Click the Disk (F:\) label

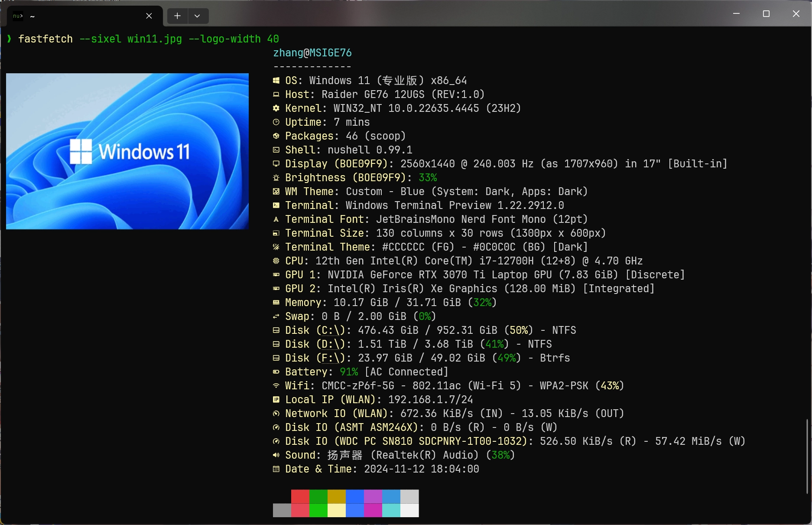(315, 358)
